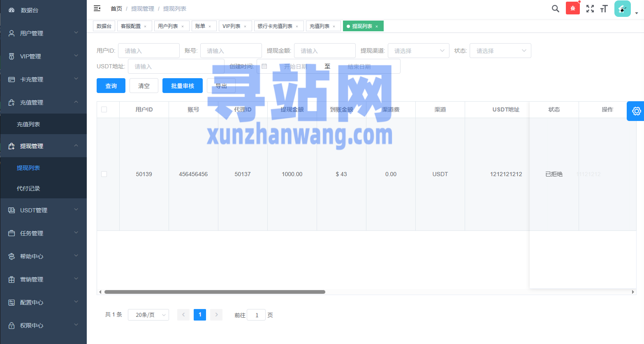Click the 批量审核 batch review button
Screen dimensions: 644x344
182,86
